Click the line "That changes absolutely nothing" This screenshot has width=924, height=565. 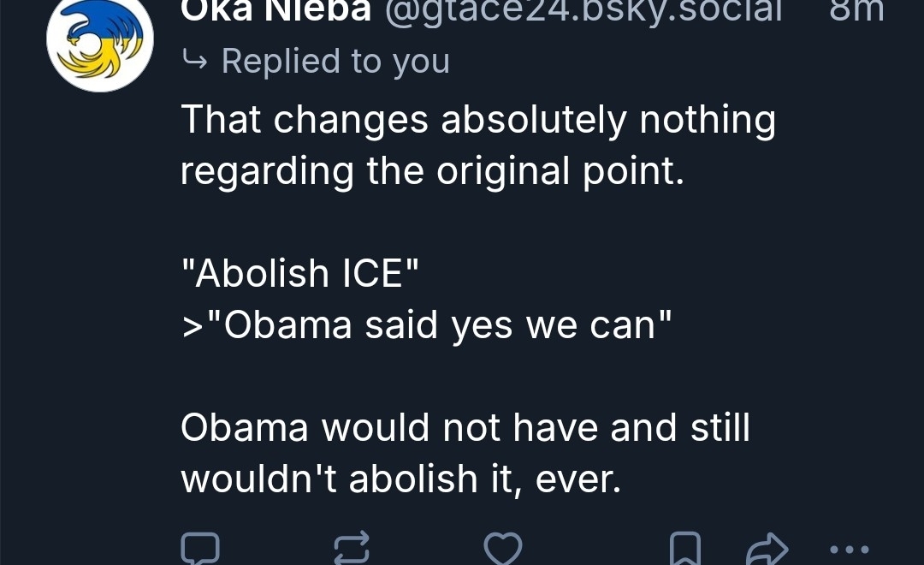pos(477,120)
